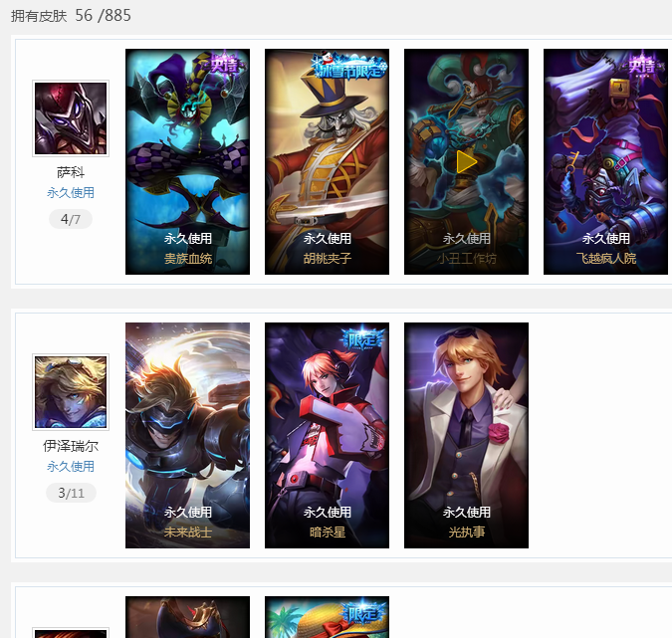
Task: Click the 伊泽瑞尔 champion portrait icon
Action: click(x=71, y=392)
